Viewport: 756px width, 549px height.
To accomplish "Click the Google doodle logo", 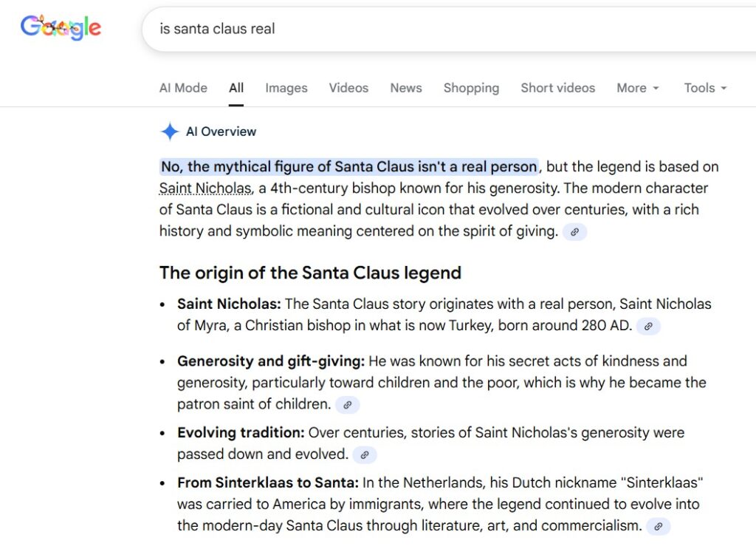I will [x=61, y=27].
